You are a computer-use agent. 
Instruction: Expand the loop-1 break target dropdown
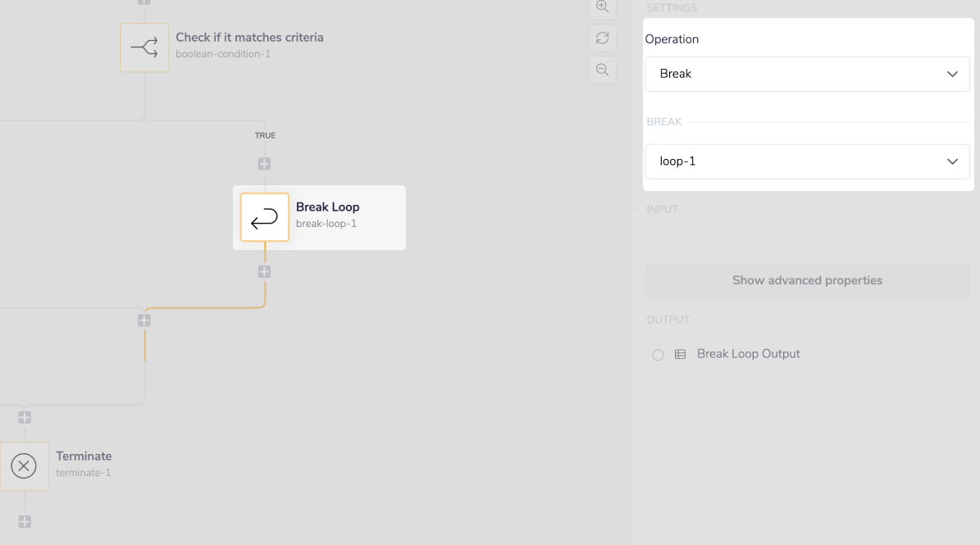pyautogui.click(x=807, y=161)
